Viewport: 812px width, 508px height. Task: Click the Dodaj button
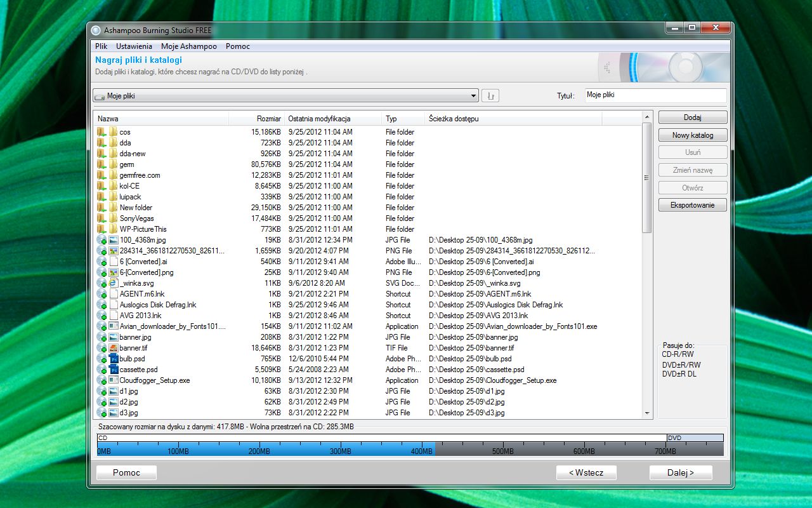point(693,117)
